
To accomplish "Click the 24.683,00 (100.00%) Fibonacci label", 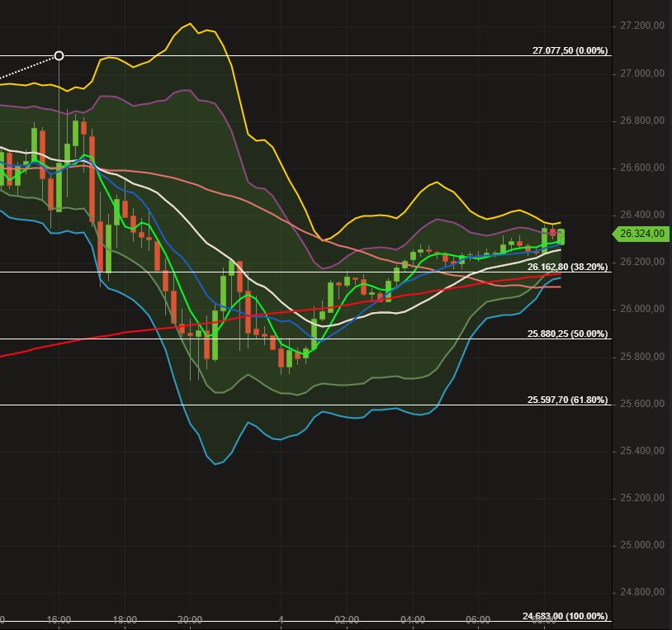I will (565, 616).
